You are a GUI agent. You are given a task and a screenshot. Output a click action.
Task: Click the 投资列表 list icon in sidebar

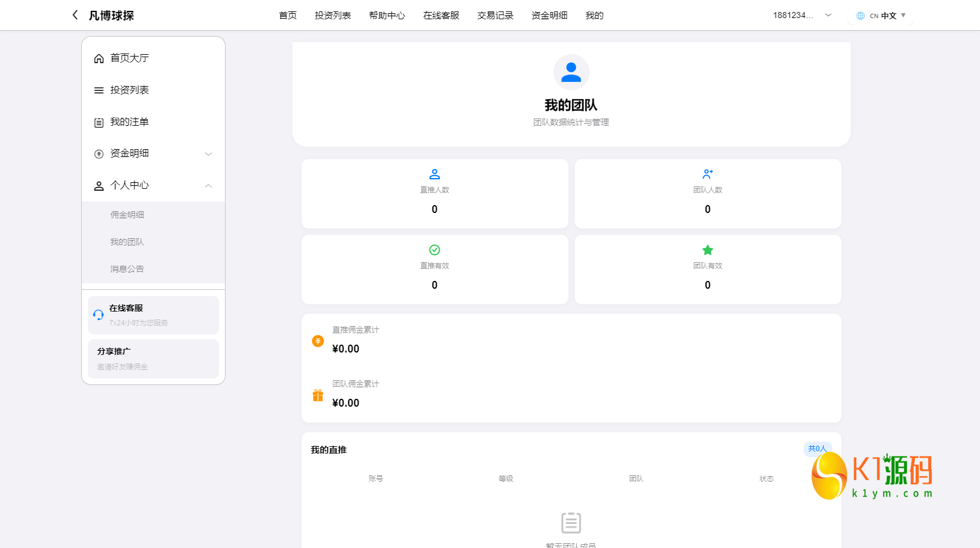[99, 90]
